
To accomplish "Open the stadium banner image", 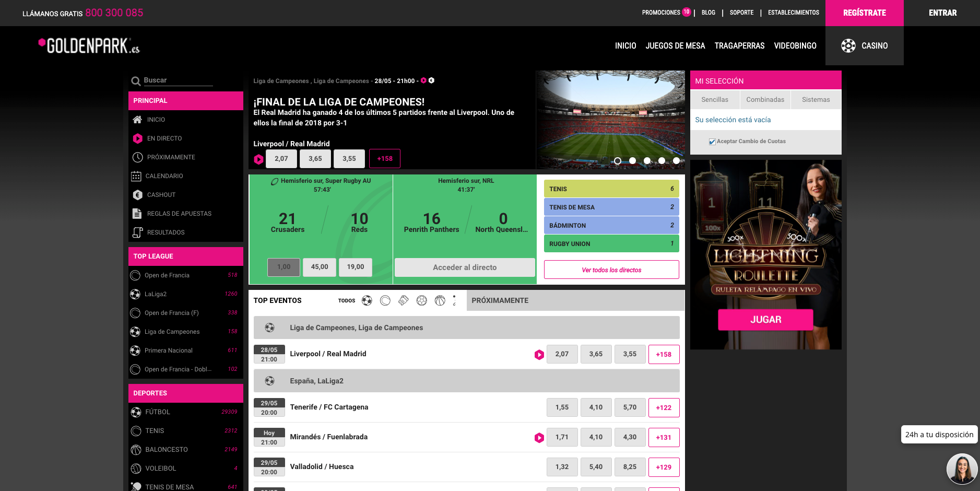I will click(x=610, y=120).
